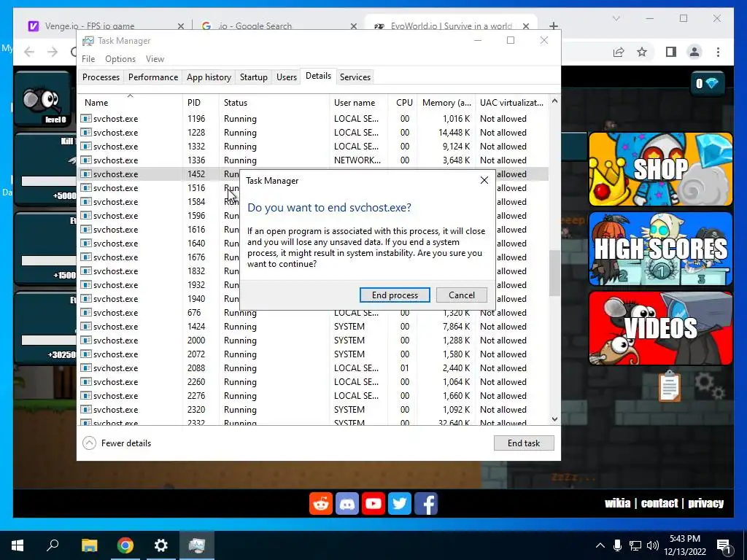Select svchost.exe row with PID 1336
This screenshot has height=560, width=747.
312,160
